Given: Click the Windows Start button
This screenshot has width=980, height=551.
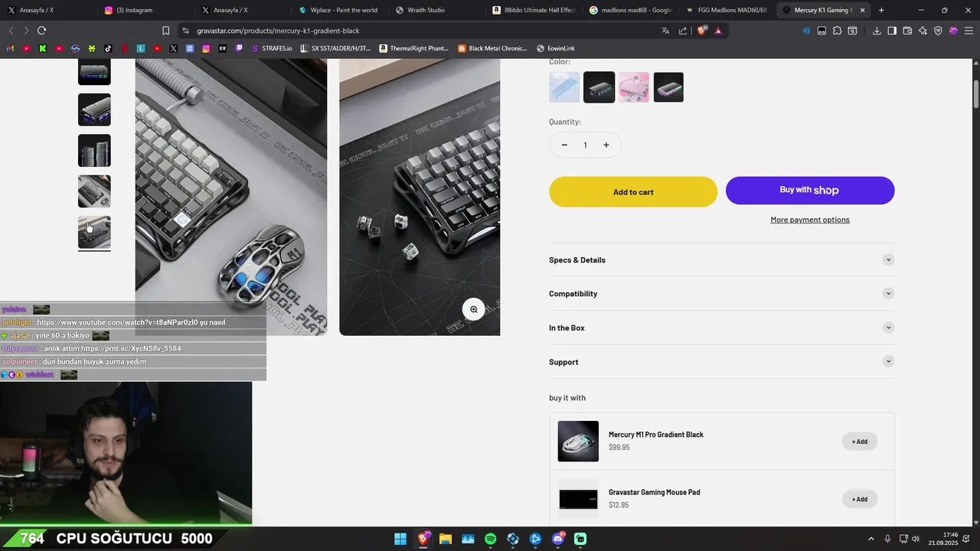Looking at the screenshot, I should pyautogui.click(x=400, y=539).
